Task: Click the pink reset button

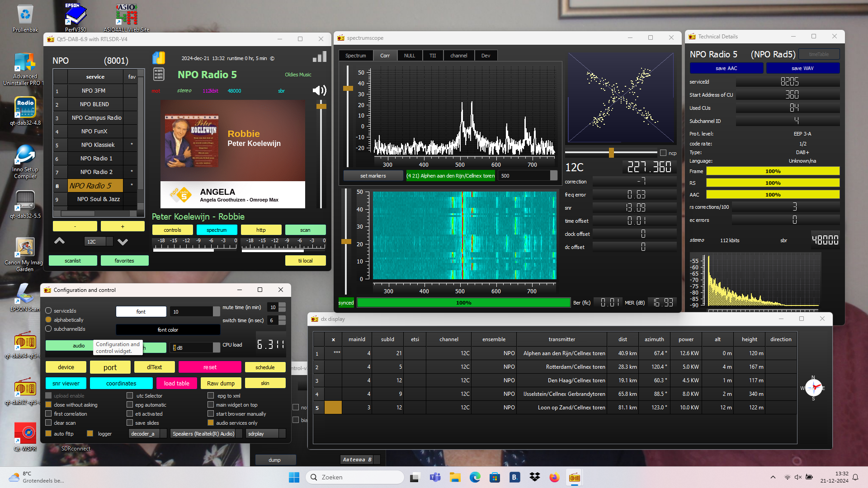Action: (x=210, y=367)
